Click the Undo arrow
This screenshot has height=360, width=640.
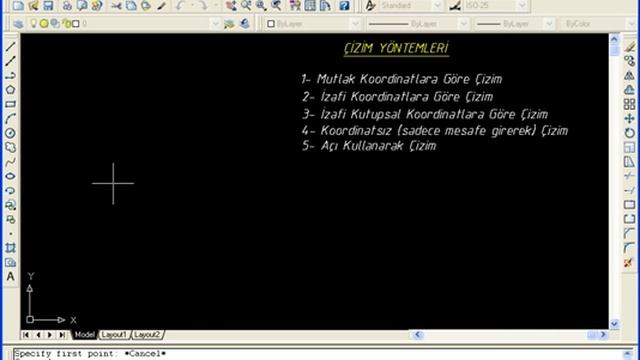[180, 5]
